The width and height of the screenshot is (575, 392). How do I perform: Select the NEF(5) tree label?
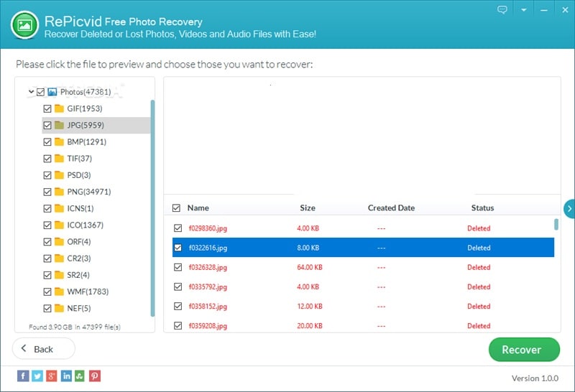[79, 308]
